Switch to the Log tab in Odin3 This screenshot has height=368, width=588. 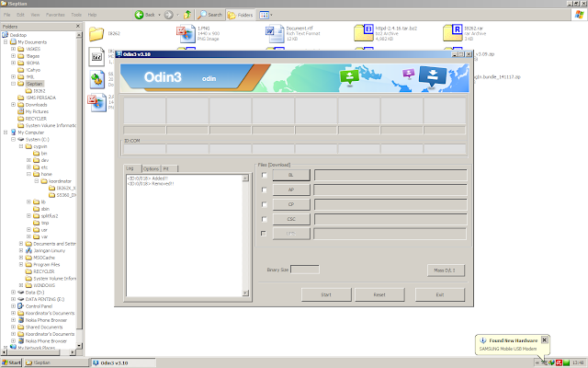coord(132,168)
